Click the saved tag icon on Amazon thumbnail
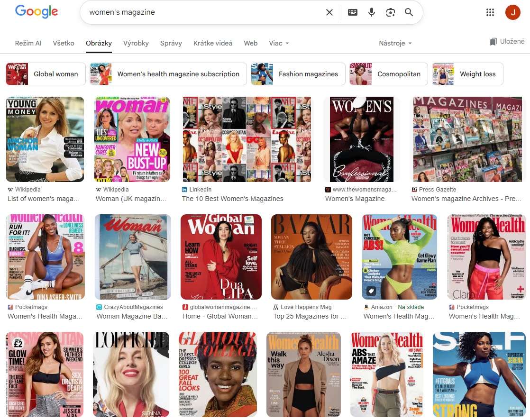530x420 pixels. 371,291
